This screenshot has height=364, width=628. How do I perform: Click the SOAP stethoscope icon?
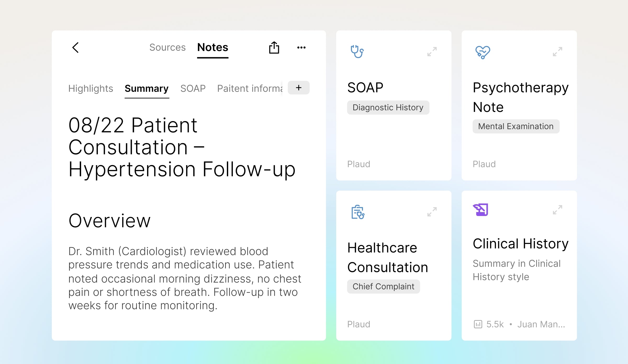pyautogui.click(x=357, y=52)
